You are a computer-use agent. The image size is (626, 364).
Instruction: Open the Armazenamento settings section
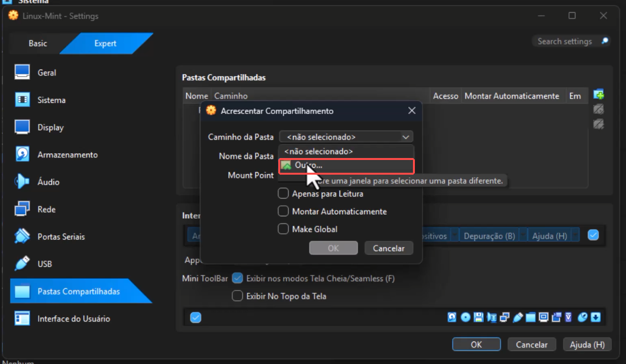[68, 155]
